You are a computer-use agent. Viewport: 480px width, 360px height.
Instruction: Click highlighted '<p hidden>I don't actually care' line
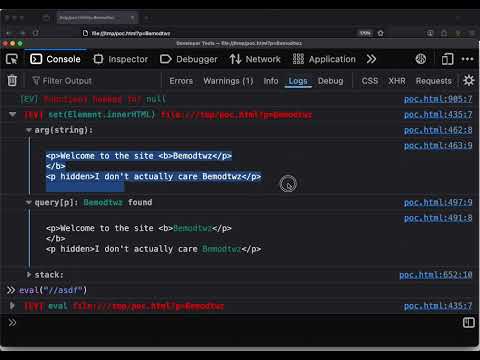pos(153,177)
